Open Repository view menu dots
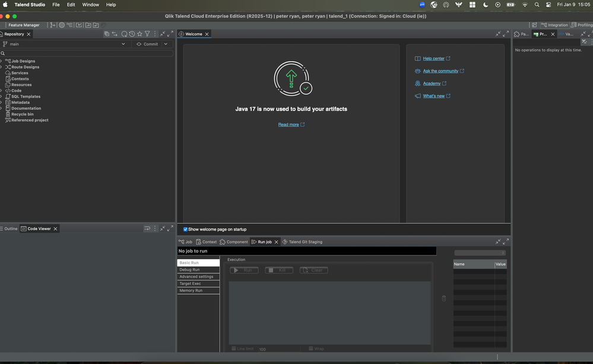This screenshot has height=364, width=593. [155, 34]
